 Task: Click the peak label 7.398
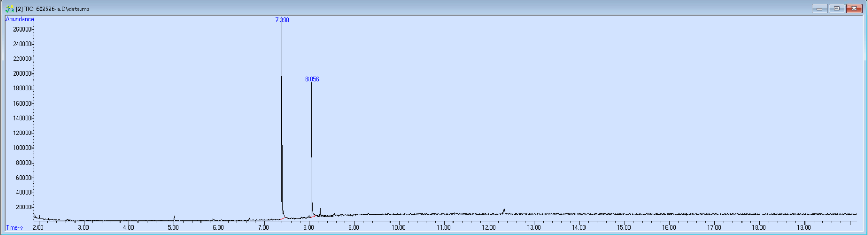coord(282,20)
